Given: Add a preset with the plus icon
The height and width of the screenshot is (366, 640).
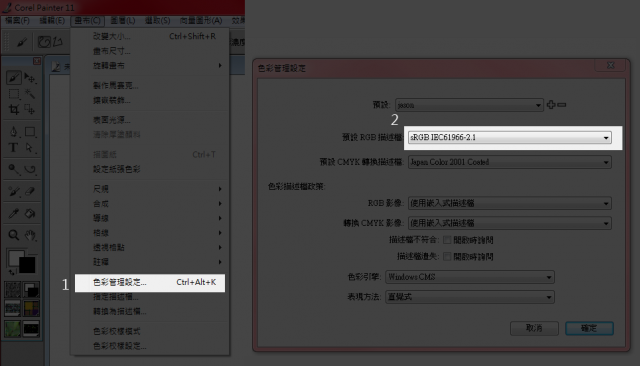Looking at the screenshot, I should pyautogui.click(x=551, y=104).
